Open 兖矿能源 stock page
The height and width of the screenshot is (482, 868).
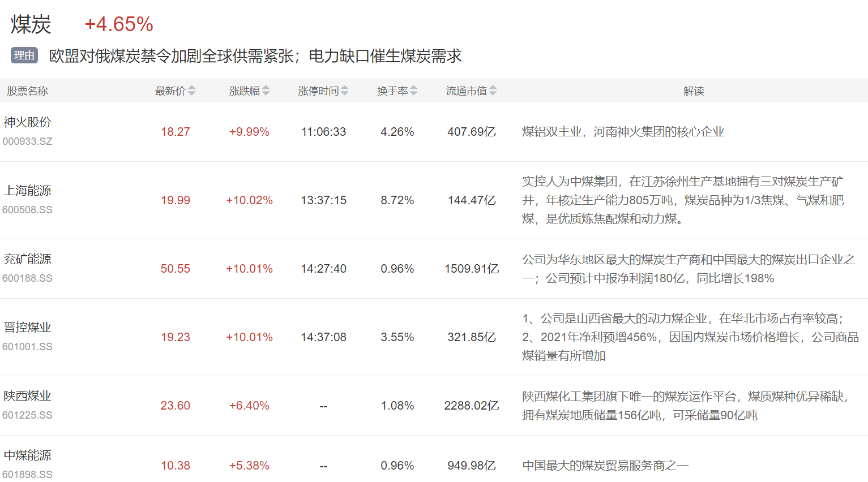pyautogui.click(x=27, y=259)
